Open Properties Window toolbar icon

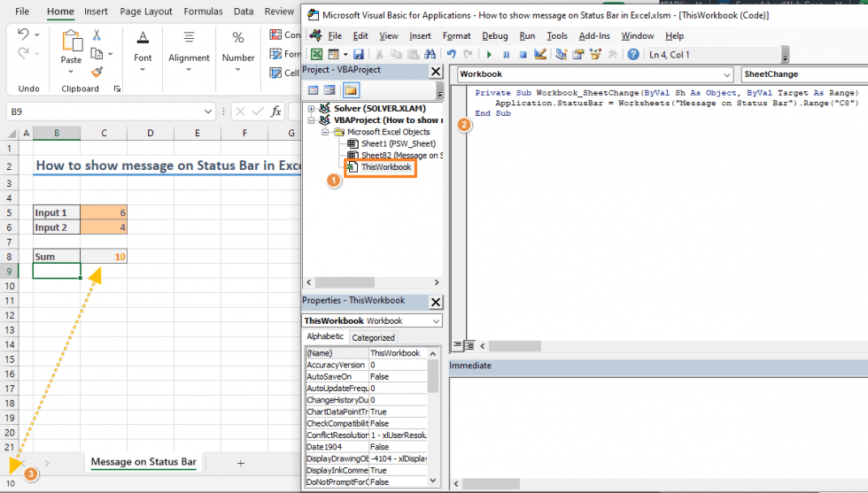578,54
